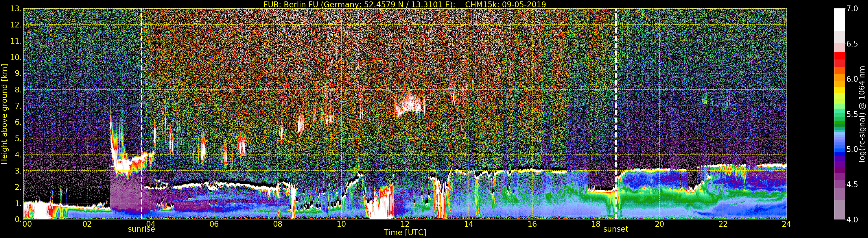This screenshot has width=868, height=238.
Task: Click the '10' time axis tick label
Action: pyautogui.click(x=341, y=224)
